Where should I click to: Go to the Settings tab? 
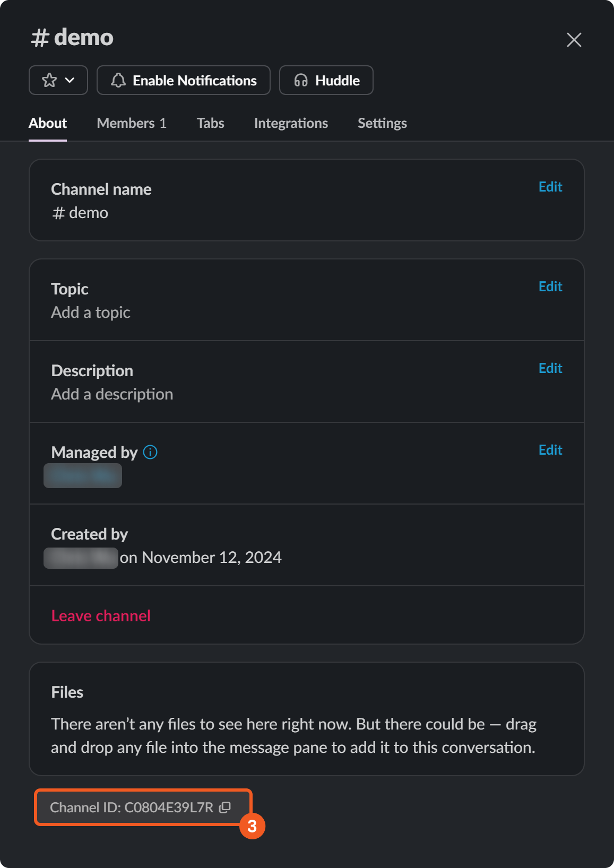(x=382, y=123)
